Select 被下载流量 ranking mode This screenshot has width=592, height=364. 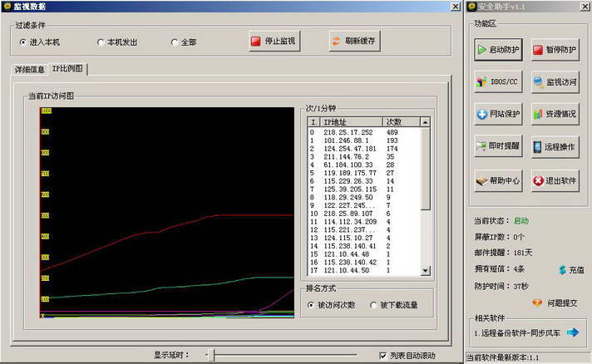click(x=373, y=305)
